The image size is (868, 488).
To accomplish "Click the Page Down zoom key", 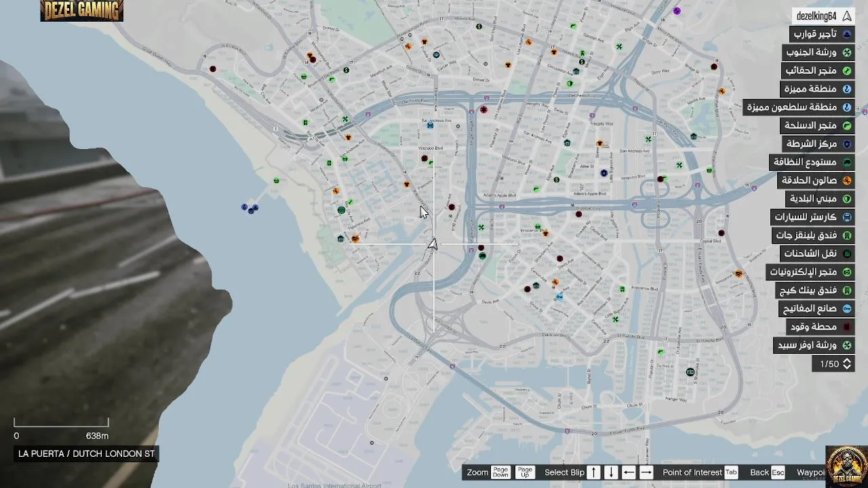I will 500,472.
